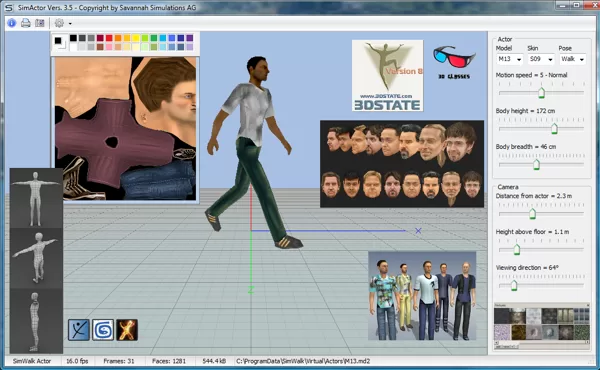Click the 'Body breadth = 46 cm' label
The image size is (600, 370).
click(526, 147)
